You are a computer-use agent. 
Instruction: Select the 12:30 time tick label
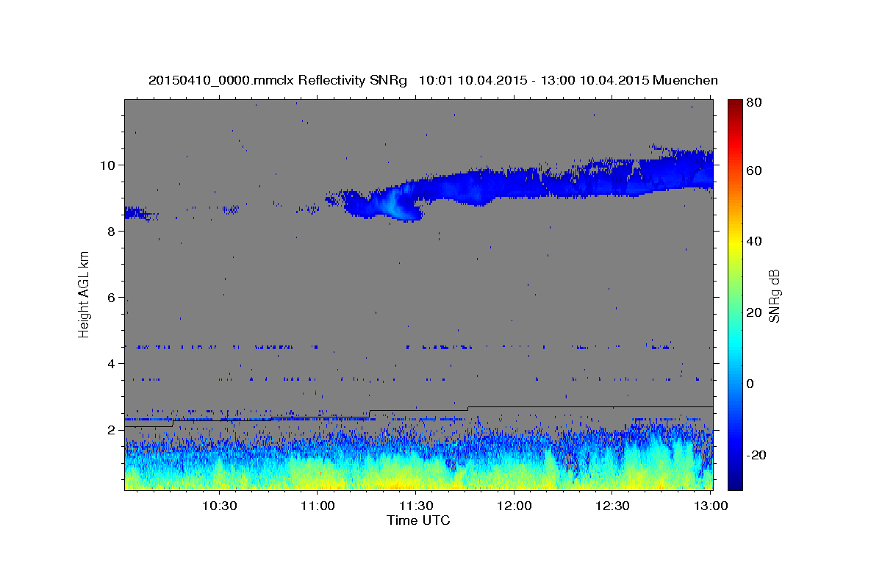[x=612, y=506]
